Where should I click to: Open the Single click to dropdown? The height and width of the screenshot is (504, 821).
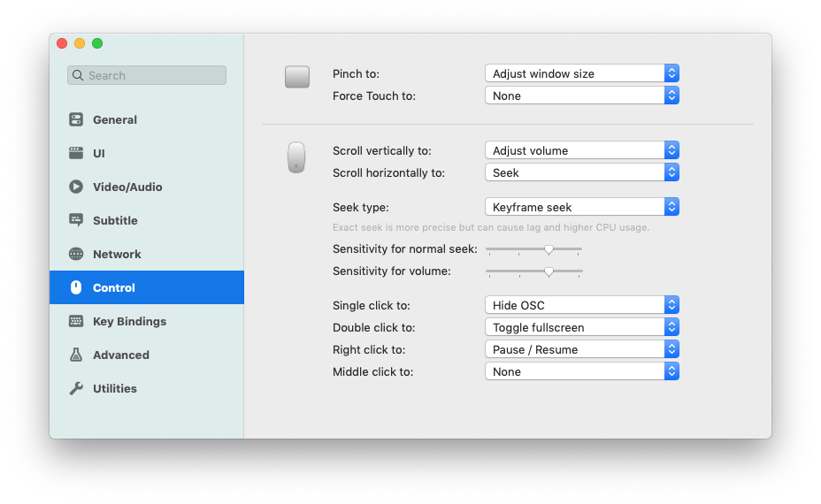pos(582,304)
